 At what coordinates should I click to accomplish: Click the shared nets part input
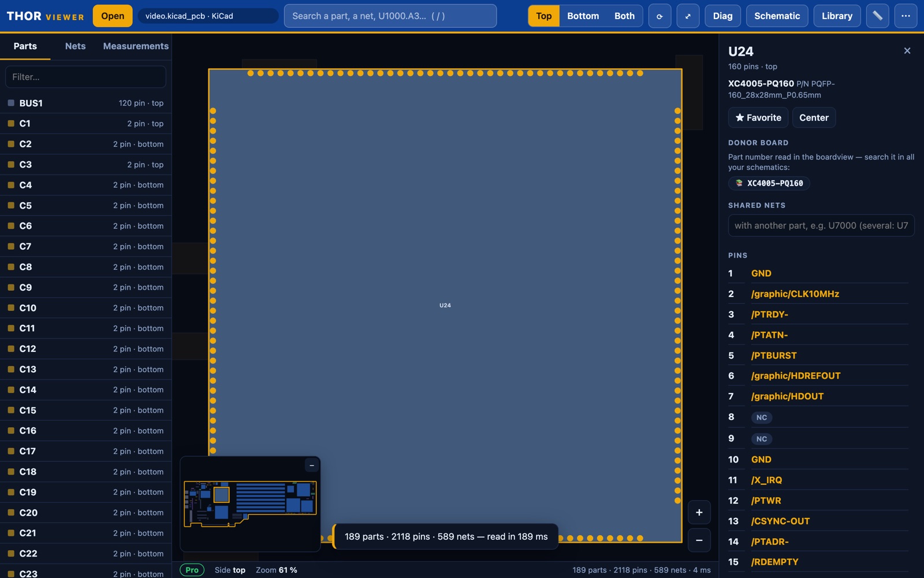[x=821, y=226]
